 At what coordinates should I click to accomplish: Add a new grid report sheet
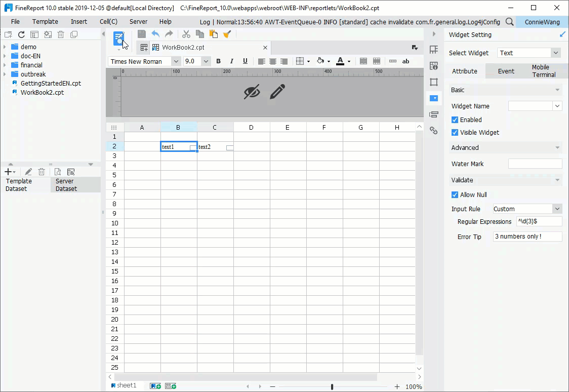point(155,385)
